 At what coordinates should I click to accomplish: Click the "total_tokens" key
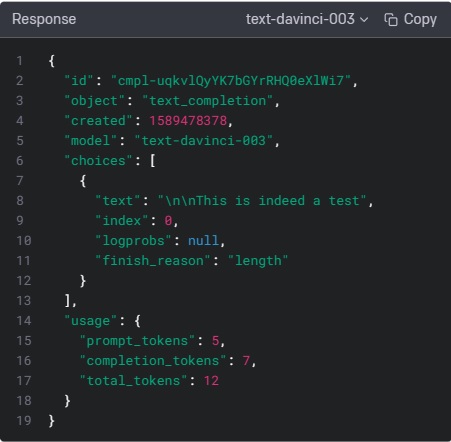tap(133, 381)
